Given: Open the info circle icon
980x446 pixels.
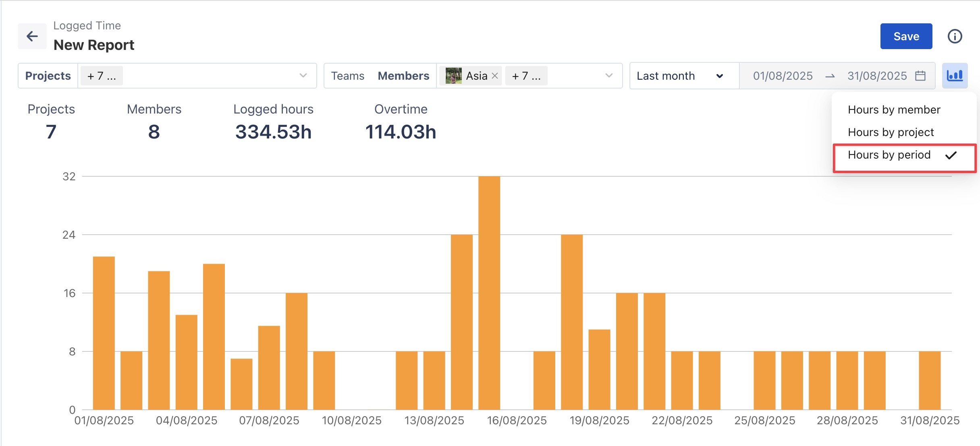Looking at the screenshot, I should coord(955,36).
